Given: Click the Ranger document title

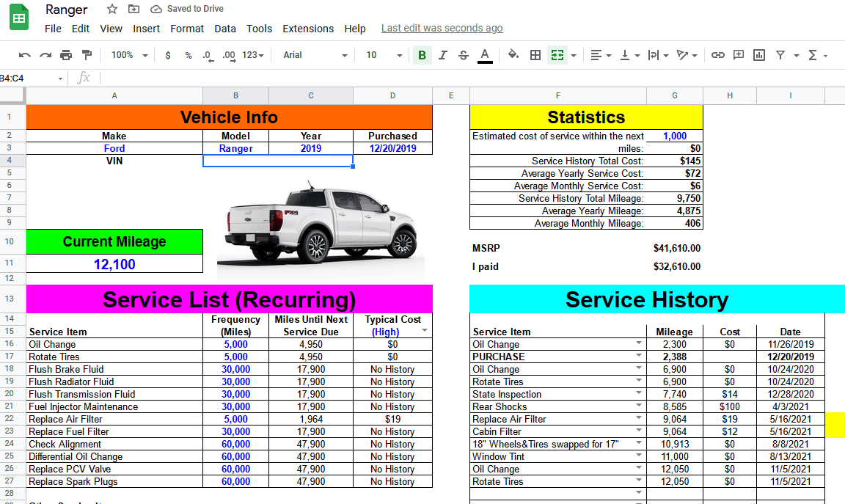Looking at the screenshot, I should [66, 9].
